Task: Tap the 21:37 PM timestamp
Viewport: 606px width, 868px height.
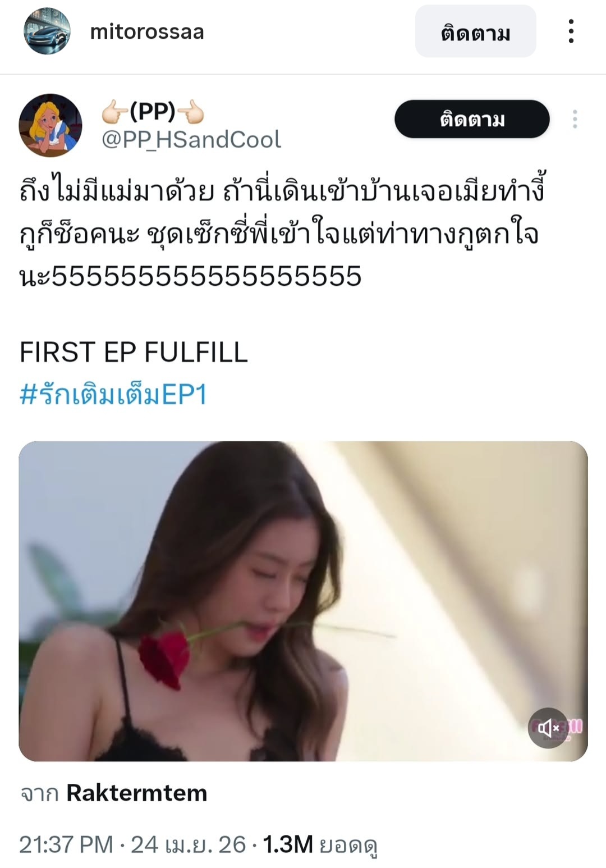Action: point(66,844)
